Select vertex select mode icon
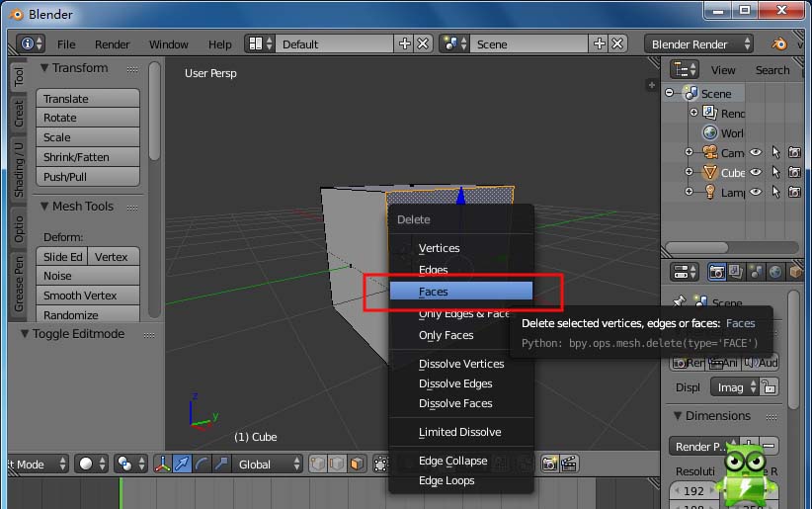The image size is (812, 509). [317, 464]
